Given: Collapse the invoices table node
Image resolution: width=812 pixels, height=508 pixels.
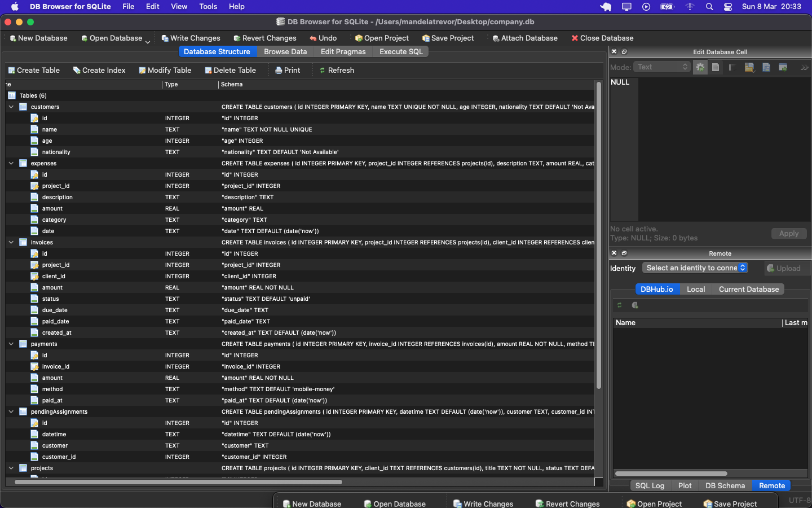Looking at the screenshot, I should [11, 242].
